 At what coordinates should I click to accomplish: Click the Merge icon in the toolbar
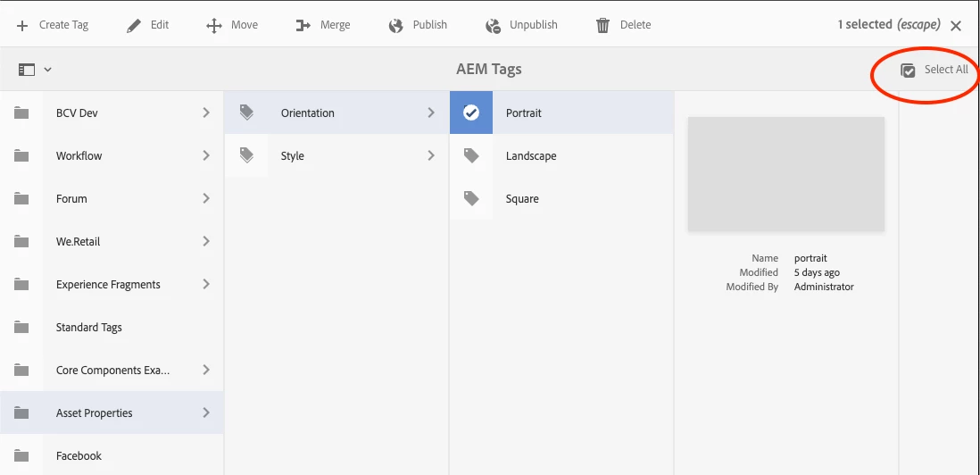(x=303, y=26)
